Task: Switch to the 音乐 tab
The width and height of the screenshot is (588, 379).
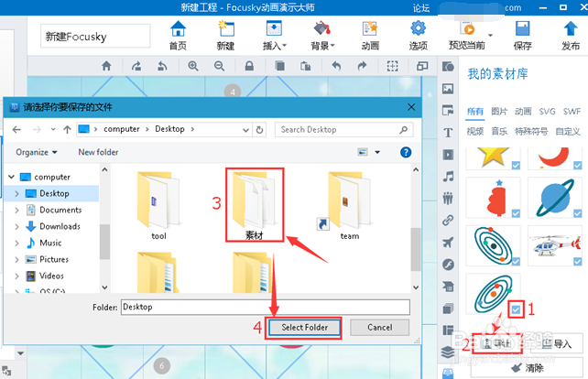Action: tap(499, 131)
